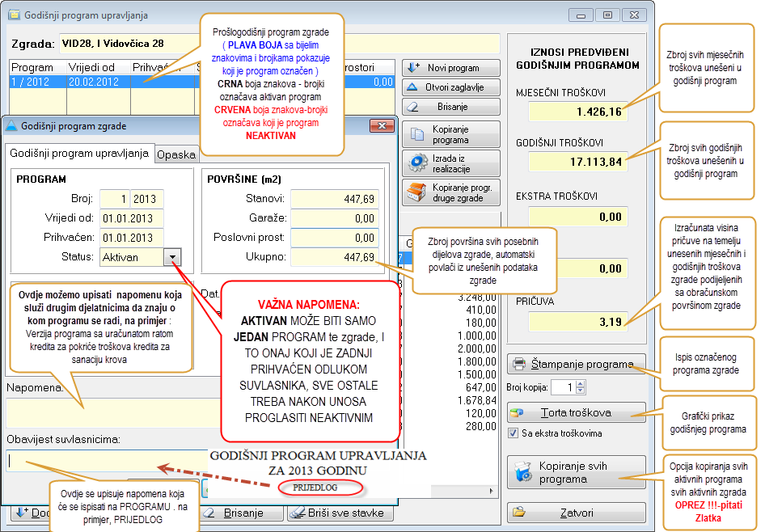Click the folder icon on Zatvori button
The height and width of the screenshot is (532, 765).
click(x=518, y=512)
